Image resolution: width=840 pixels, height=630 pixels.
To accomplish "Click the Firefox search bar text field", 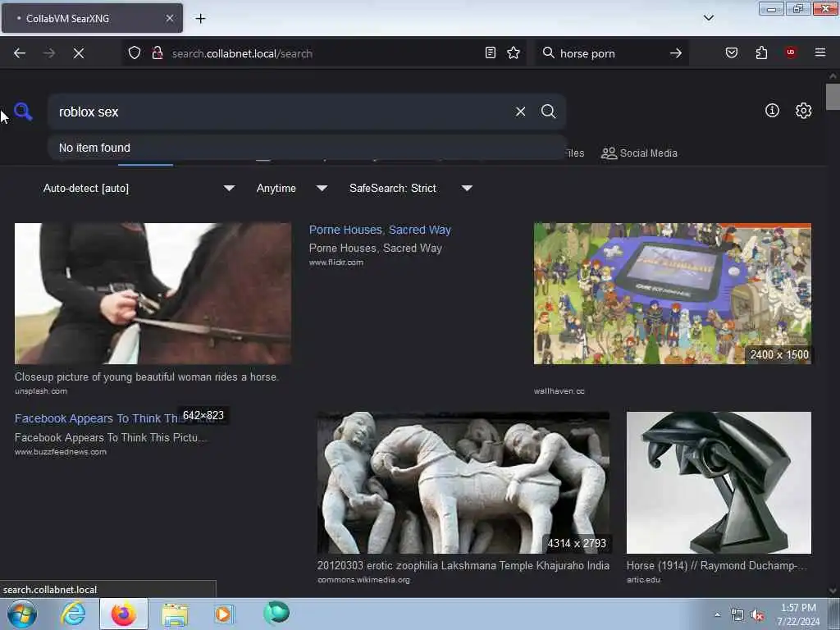I will 610,53.
